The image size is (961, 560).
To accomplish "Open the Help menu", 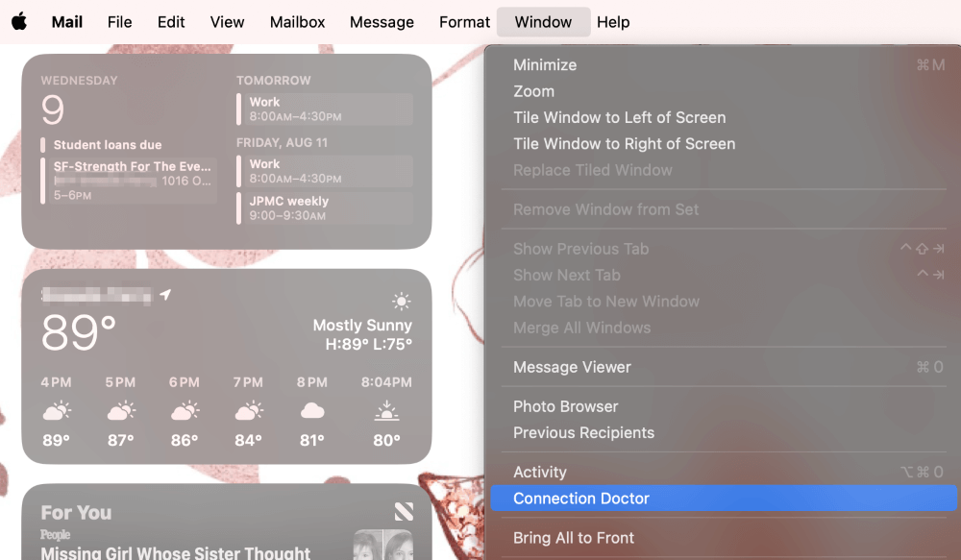I will (613, 22).
